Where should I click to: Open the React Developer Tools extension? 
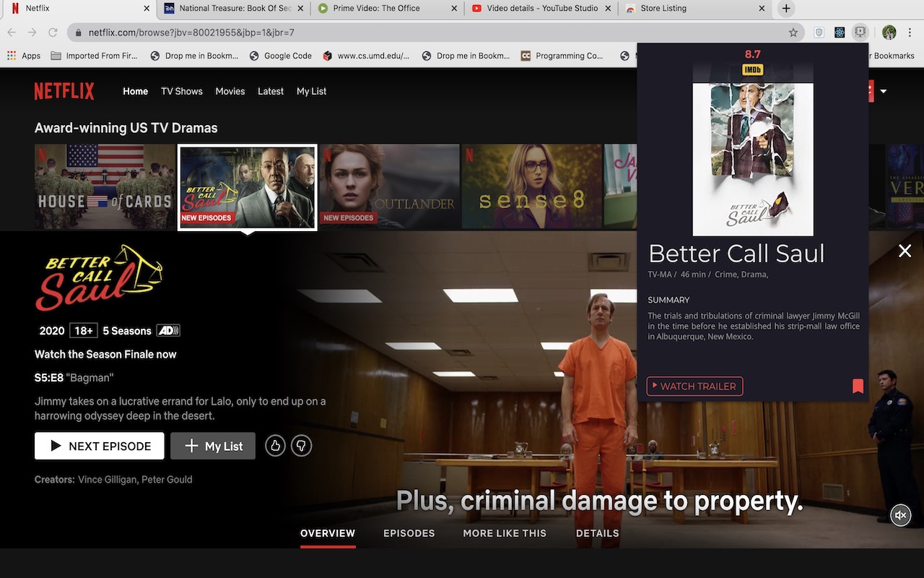[x=840, y=33]
